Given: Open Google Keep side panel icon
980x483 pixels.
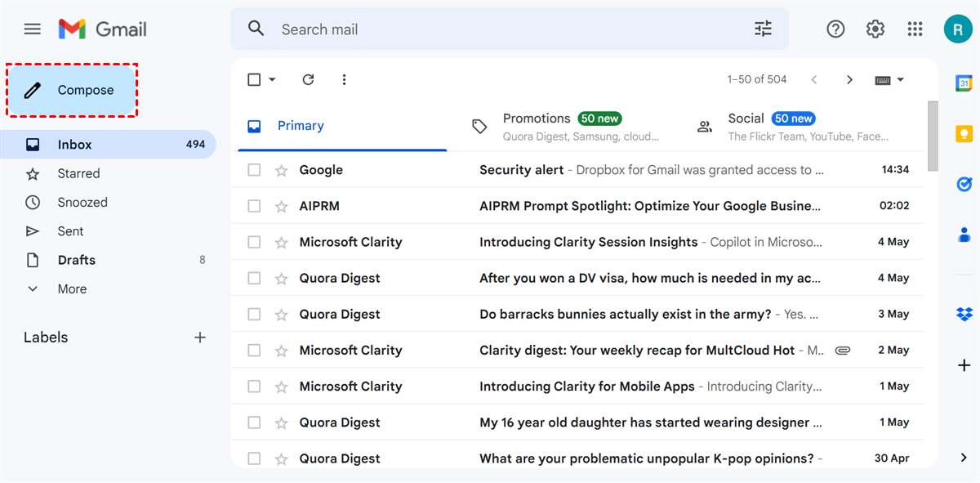Looking at the screenshot, I should 964,134.
